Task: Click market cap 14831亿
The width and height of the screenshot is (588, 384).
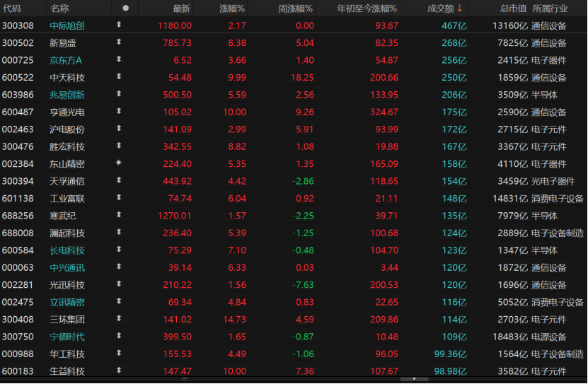Action: pyautogui.click(x=510, y=199)
